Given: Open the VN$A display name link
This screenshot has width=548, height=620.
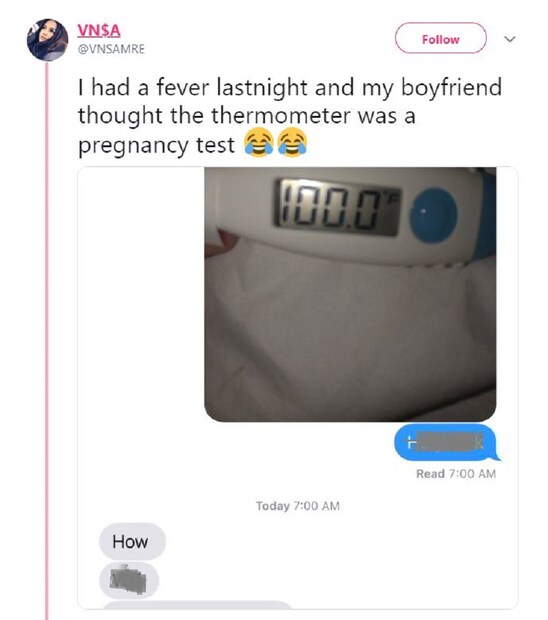Looking at the screenshot, I should pyautogui.click(x=99, y=30).
